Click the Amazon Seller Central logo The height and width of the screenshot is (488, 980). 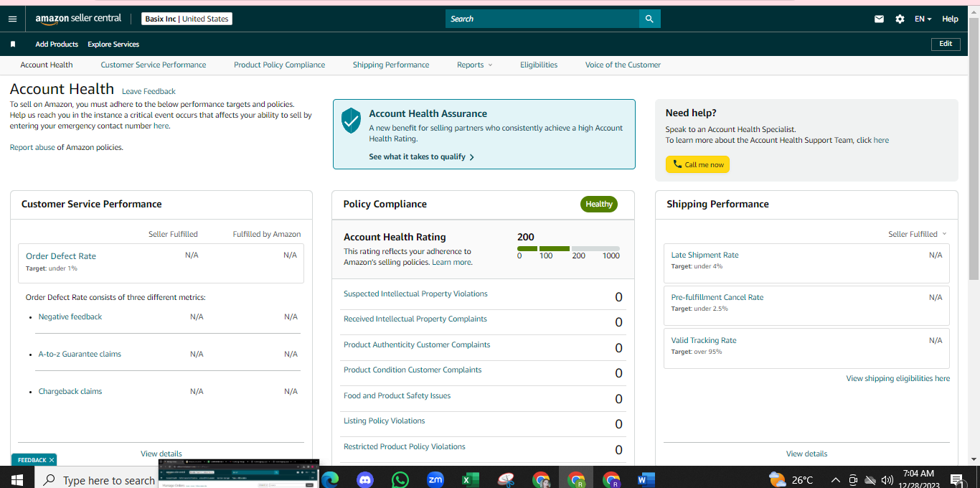click(78, 19)
